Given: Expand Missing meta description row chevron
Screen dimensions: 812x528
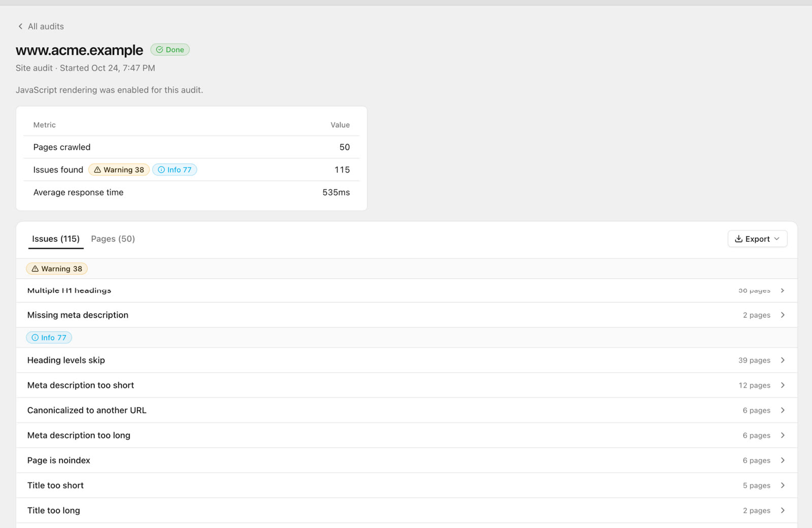Looking at the screenshot, I should point(783,315).
